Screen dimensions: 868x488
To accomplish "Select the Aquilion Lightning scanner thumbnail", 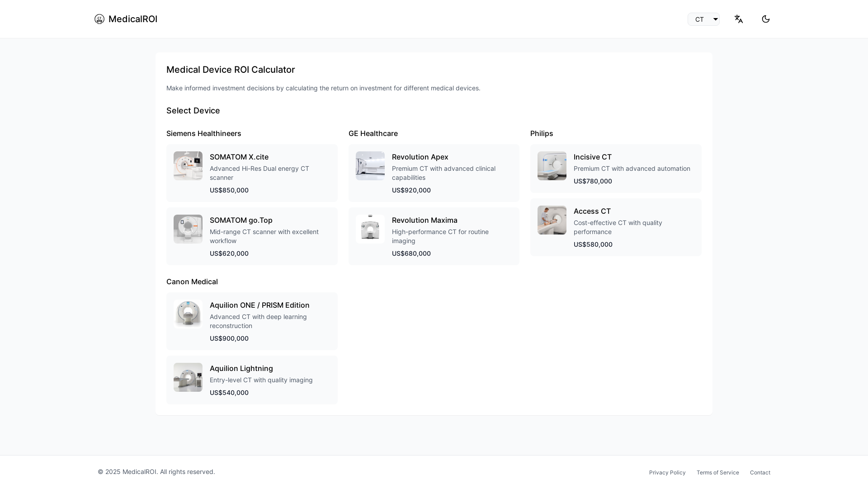I will (188, 377).
